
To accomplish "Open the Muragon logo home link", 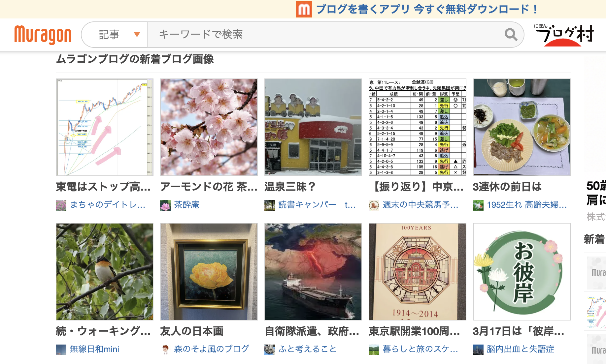I will point(43,35).
